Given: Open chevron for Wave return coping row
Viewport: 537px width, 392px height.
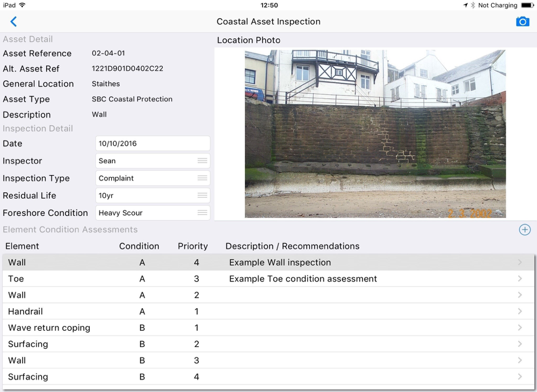Looking at the screenshot, I should tap(520, 328).
